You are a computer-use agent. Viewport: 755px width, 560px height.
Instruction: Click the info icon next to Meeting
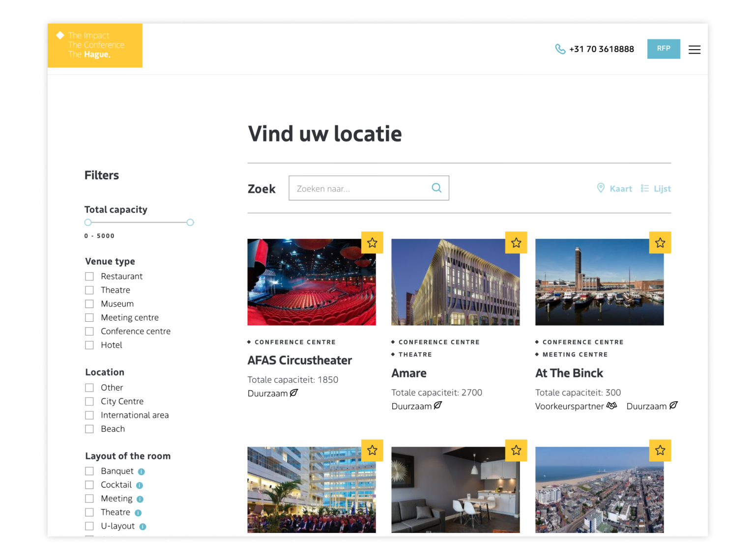[141, 499]
